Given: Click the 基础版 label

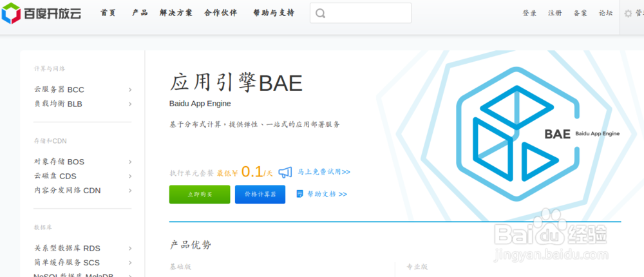Looking at the screenshot, I should [x=180, y=267].
